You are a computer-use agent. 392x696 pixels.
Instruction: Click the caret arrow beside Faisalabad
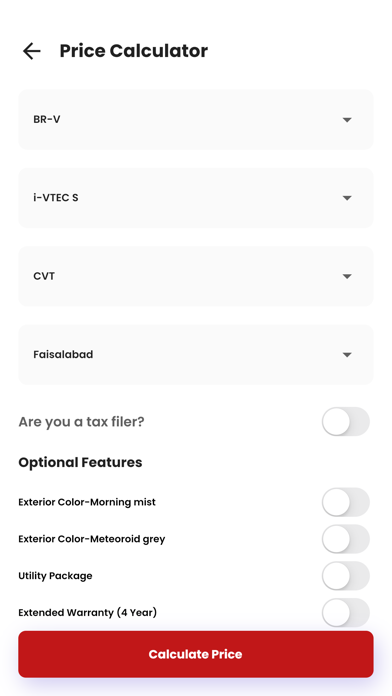pyautogui.click(x=347, y=355)
